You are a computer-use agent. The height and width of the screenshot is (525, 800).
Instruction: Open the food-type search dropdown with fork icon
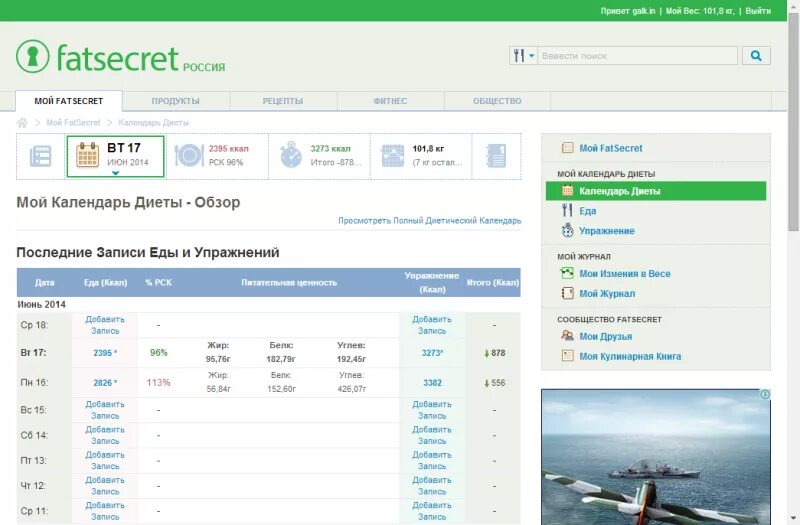click(523, 56)
